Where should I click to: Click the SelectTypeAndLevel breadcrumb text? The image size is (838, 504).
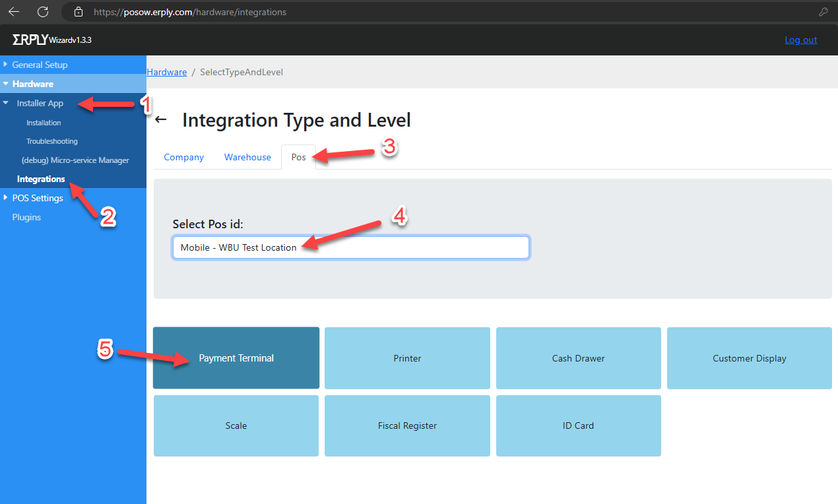click(242, 72)
